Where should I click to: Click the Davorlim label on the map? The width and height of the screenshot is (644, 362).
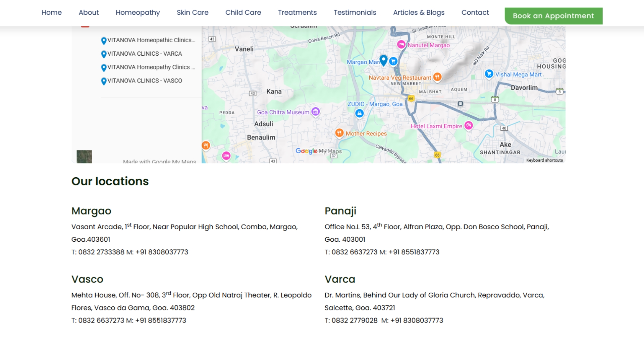[524, 87]
